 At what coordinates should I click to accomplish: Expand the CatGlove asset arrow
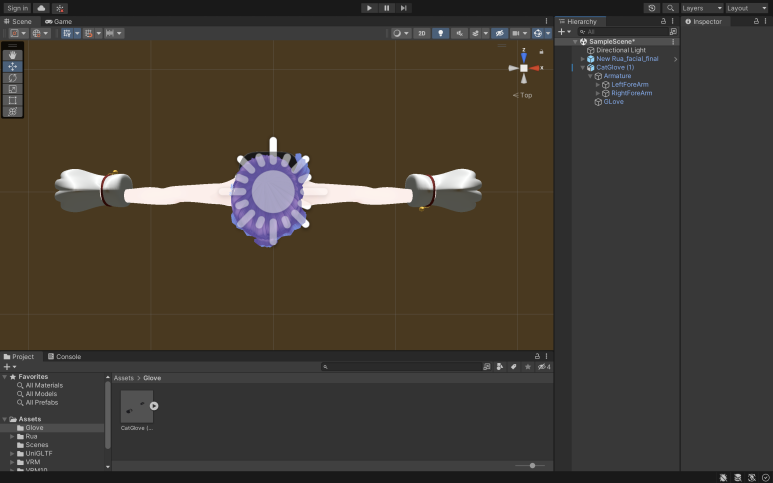(154, 406)
